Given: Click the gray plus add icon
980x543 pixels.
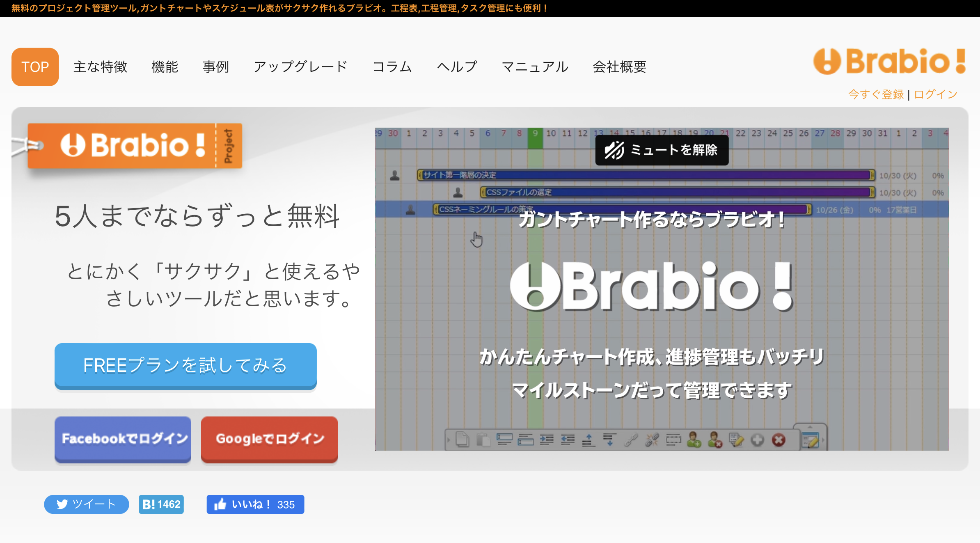Looking at the screenshot, I should click(758, 440).
